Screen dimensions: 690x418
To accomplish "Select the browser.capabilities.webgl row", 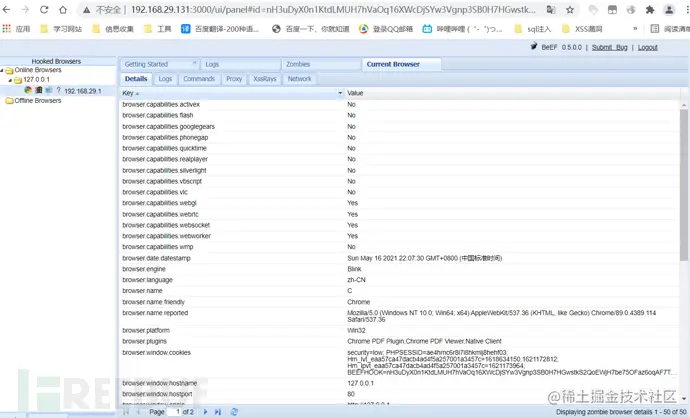I will [x=400, y=203].
